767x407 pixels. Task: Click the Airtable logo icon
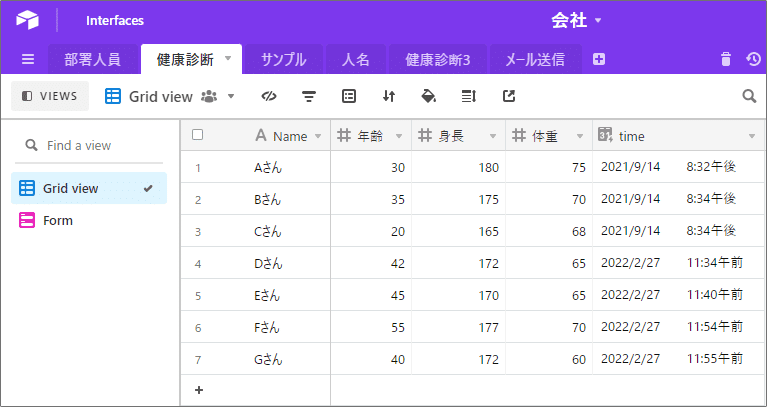27,21
